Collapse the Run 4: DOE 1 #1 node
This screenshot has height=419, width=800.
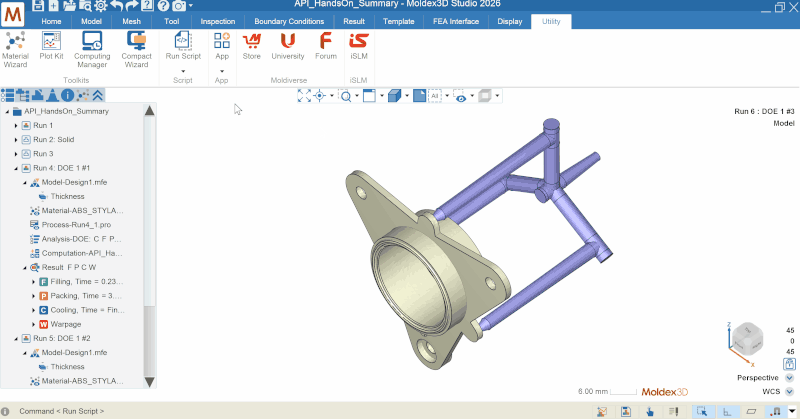coord(16,168)
